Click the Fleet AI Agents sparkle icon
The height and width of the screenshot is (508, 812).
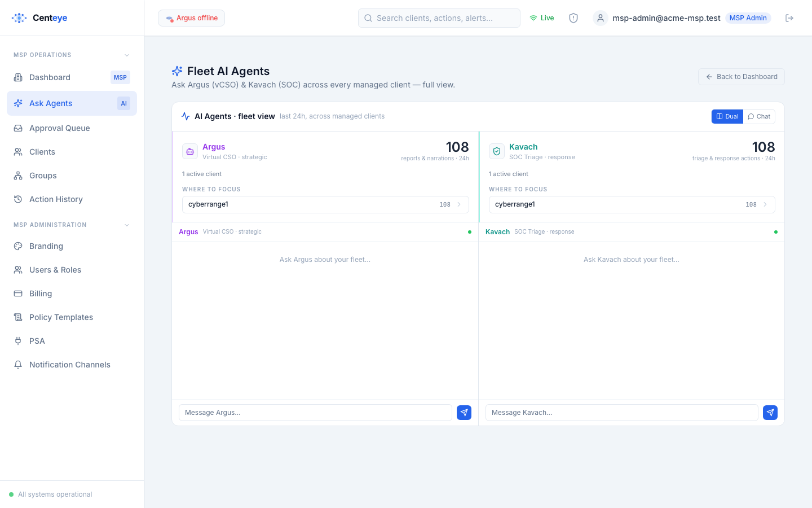click(x=177, y=71)
